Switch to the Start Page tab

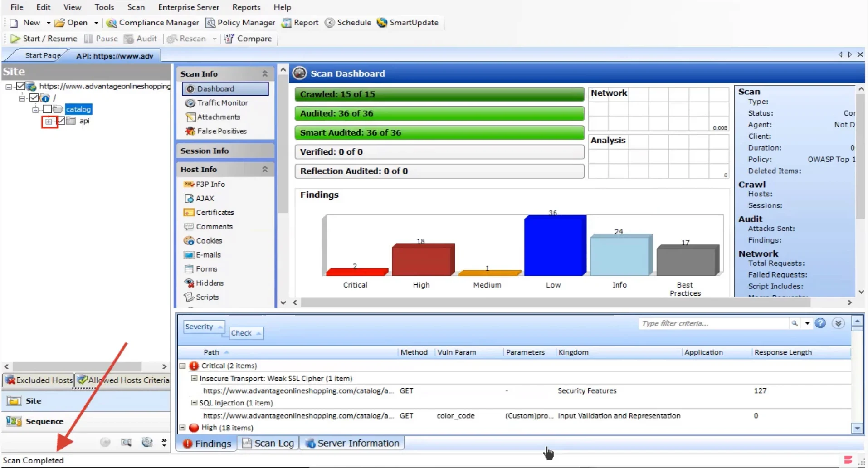click(x=43, y=55)
